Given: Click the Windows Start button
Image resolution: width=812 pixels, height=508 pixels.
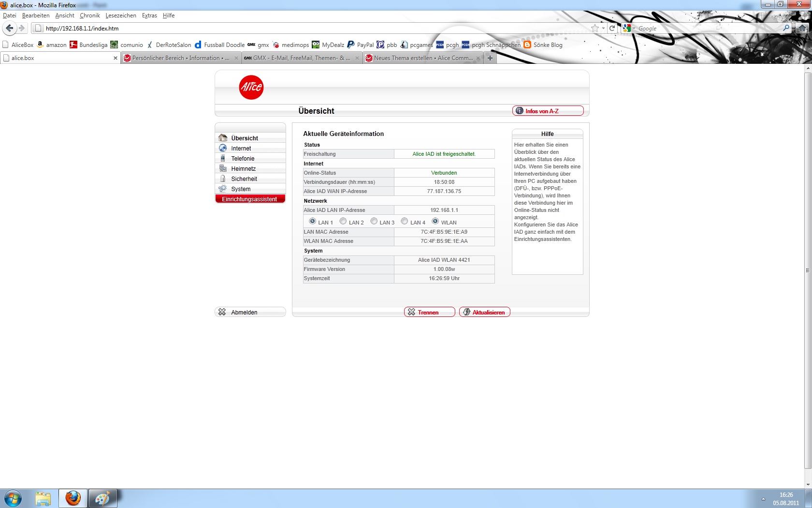Looking at the screenshot, I should point(13,498).
